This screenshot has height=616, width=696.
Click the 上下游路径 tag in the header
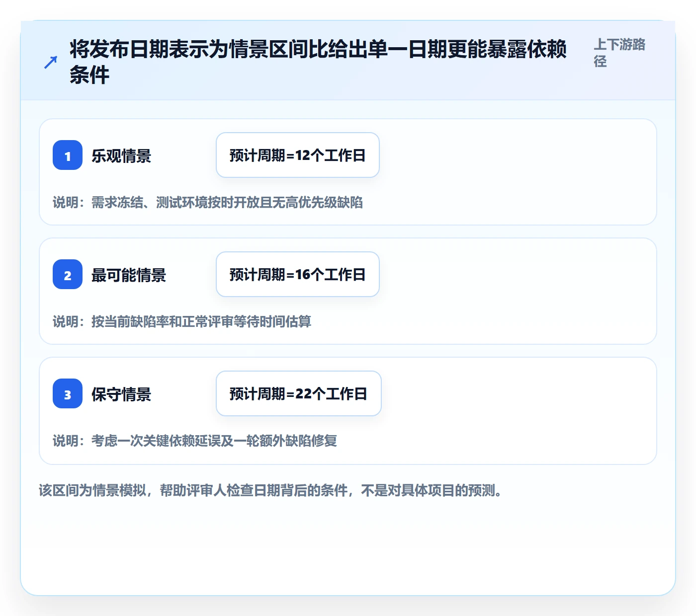tap(619, 53)
